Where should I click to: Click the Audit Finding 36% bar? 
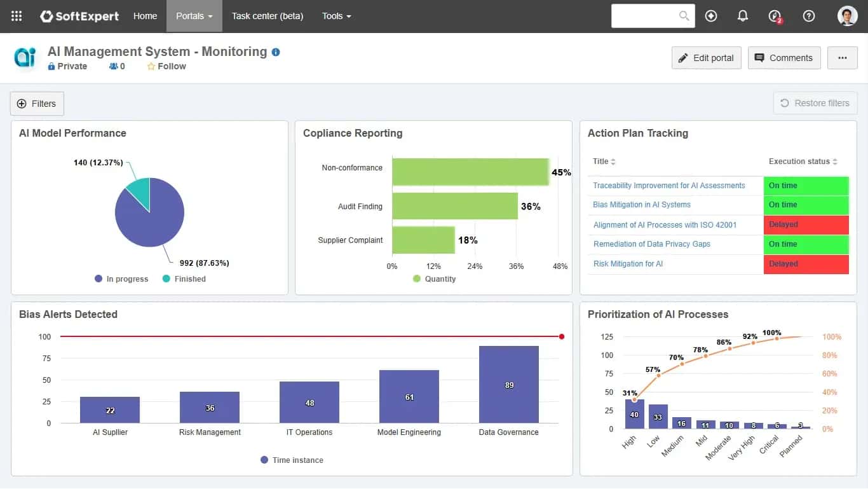coord(455,206)
